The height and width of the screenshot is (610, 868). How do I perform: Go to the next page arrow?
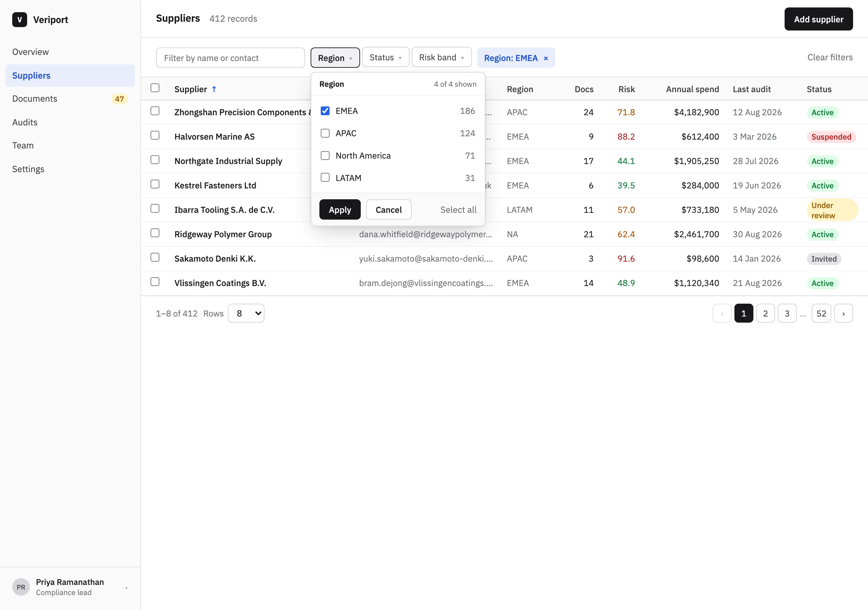(x=843, y=313)
